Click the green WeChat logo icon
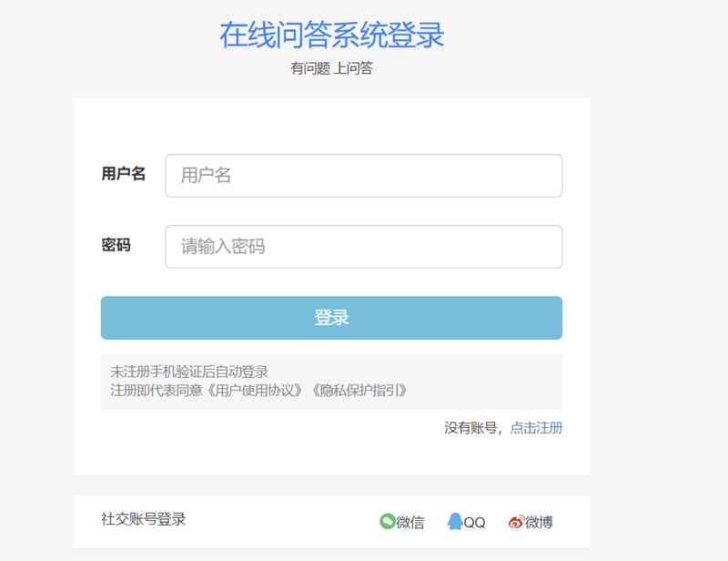728x561 pixels. pos(388,522)
